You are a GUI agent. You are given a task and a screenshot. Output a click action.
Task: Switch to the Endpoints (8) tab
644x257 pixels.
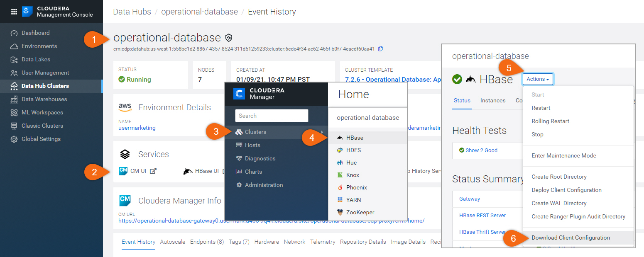pos(207,242)
